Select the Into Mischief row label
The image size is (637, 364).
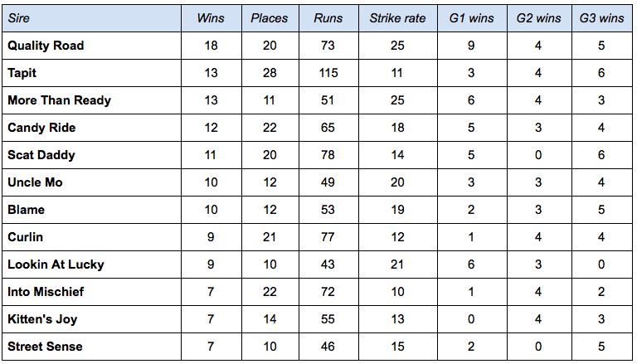coord(46,292)
